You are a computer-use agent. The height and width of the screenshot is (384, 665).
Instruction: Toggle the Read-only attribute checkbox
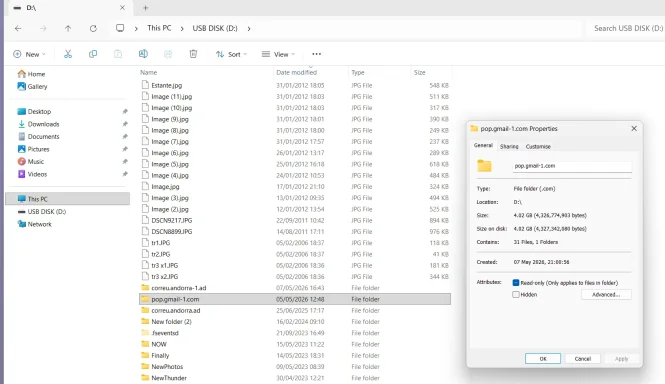(x=516, y=283)
